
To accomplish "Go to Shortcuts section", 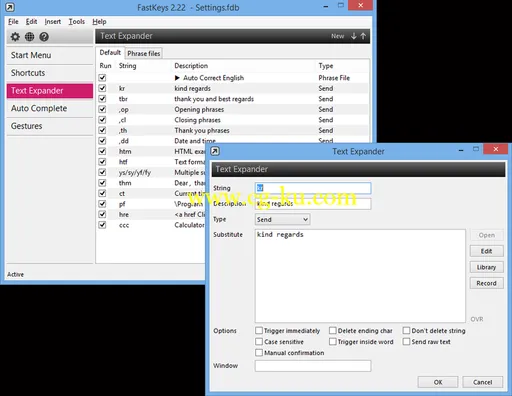I will 50,73.
